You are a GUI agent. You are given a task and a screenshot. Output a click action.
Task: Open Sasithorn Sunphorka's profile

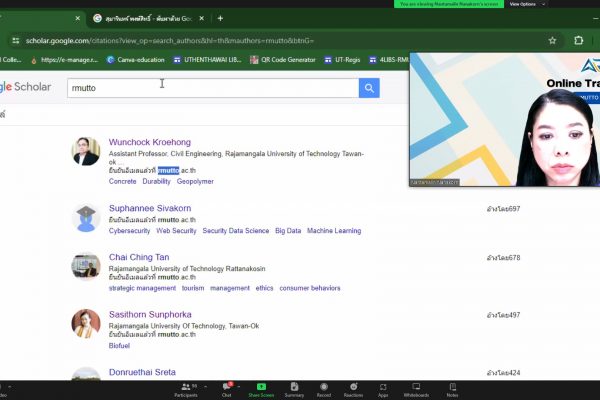tap(150, 315)
